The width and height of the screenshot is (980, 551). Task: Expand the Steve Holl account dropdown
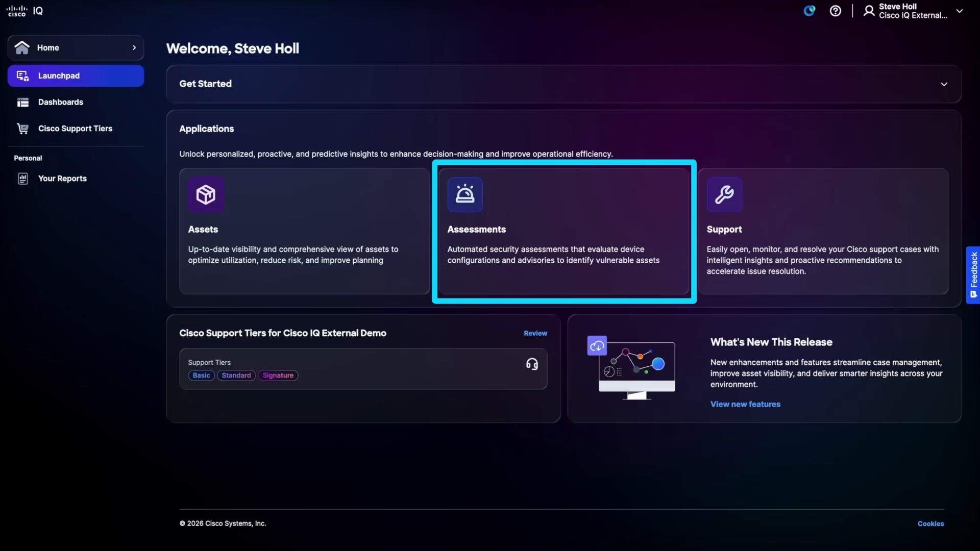click(960, 11)
